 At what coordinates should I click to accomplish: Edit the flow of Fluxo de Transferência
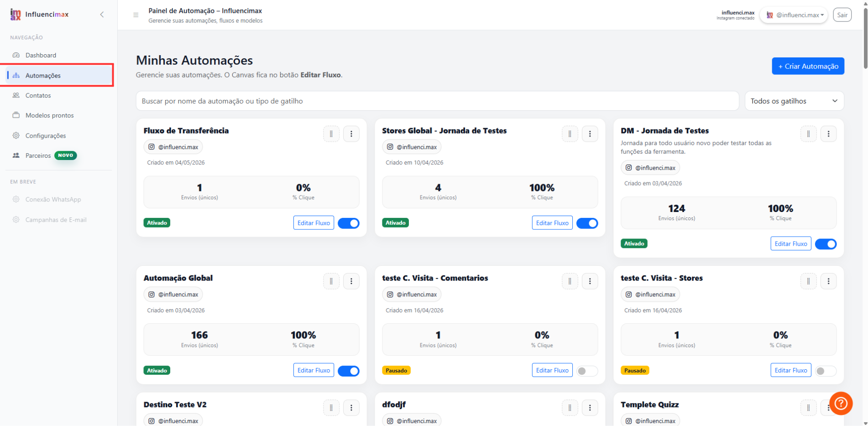(x=314, y=223)
